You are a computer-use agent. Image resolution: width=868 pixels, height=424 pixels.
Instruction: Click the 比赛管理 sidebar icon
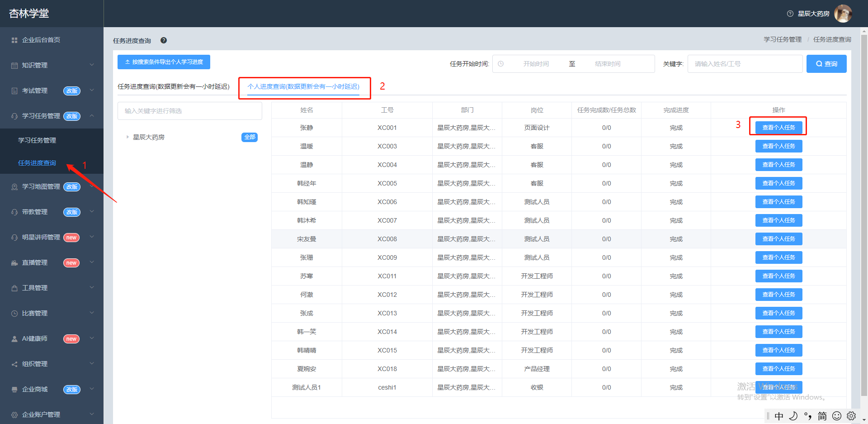click(14, 314)
